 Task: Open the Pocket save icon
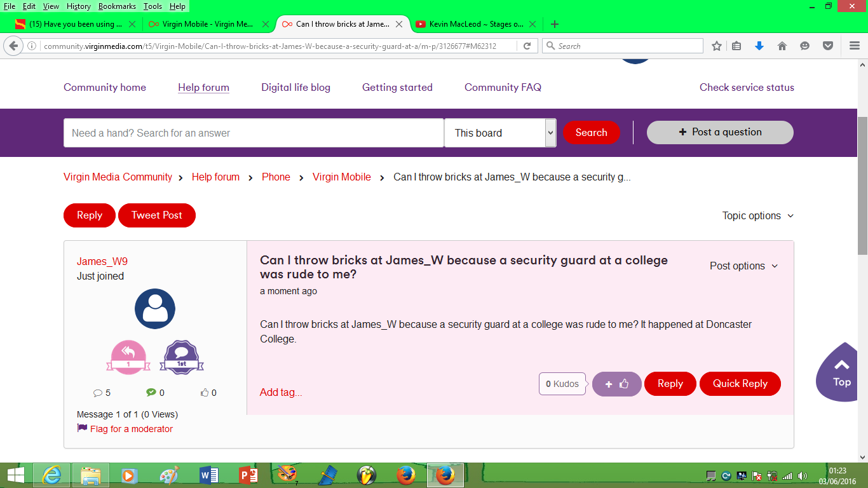point(827,46)
